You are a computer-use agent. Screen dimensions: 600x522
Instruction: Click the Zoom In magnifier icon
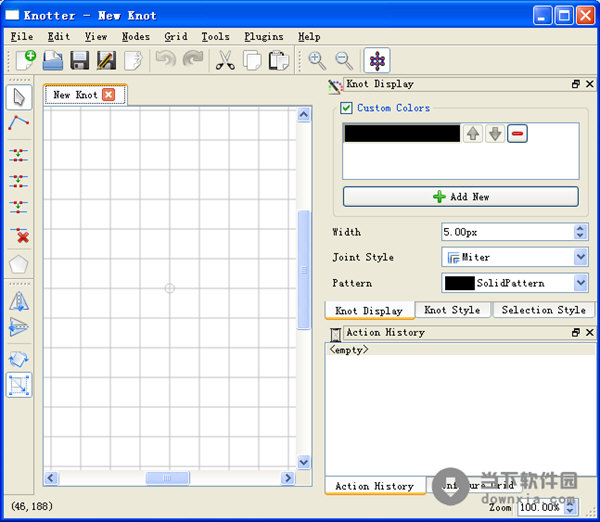(317, 61)
